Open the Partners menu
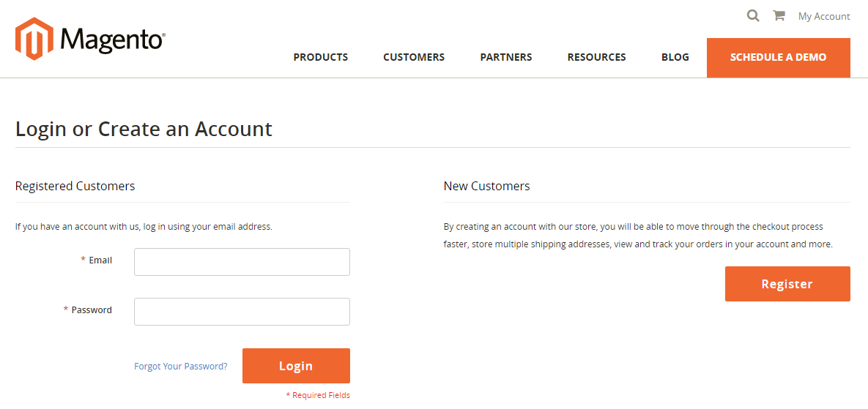The width and height of the screenshot is (868, 409). tap(506, 57)
